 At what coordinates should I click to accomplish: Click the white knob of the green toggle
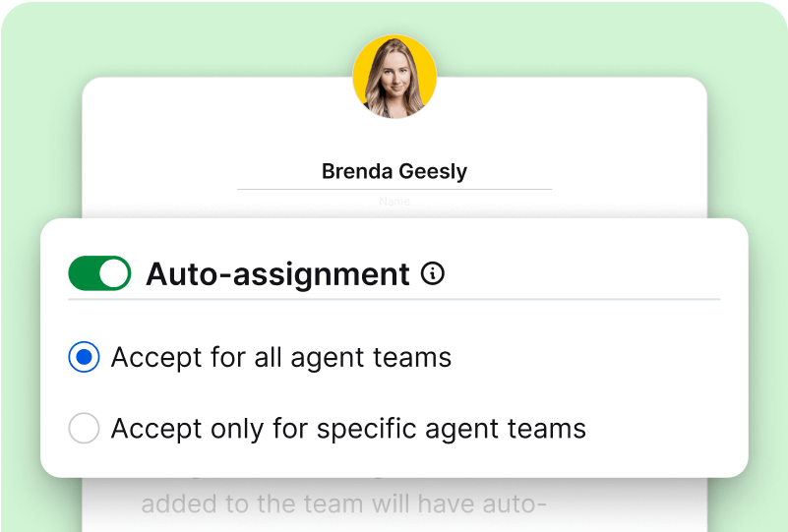click(114, 273)
